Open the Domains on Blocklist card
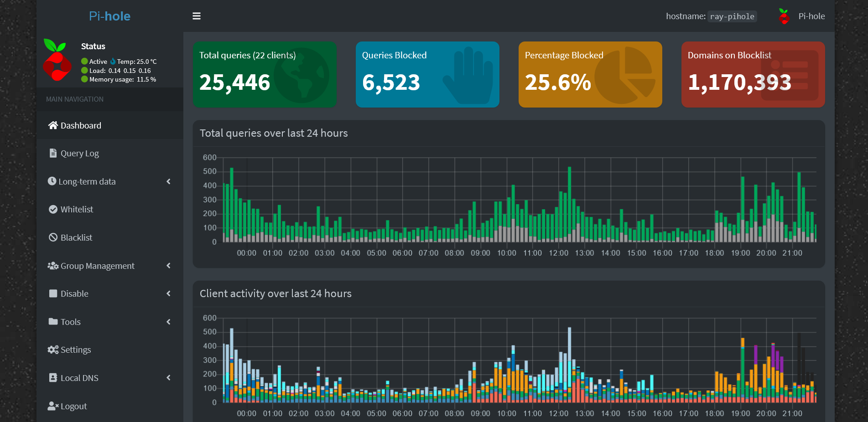 (x=753, y=75)
